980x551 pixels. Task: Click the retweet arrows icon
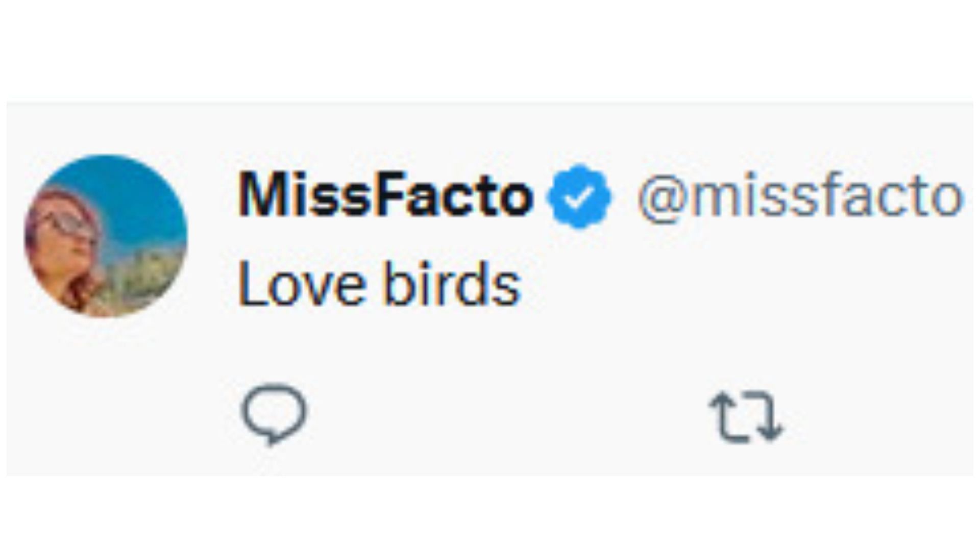745,416
